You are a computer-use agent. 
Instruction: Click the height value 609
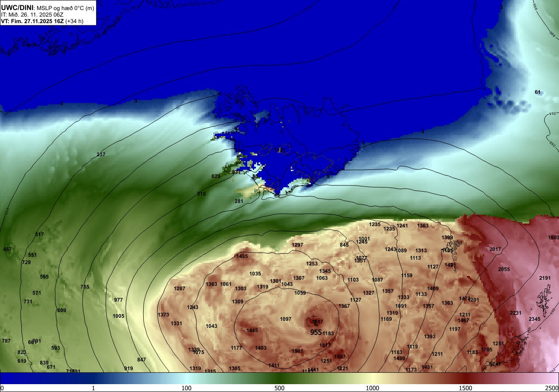coord(62,310)
